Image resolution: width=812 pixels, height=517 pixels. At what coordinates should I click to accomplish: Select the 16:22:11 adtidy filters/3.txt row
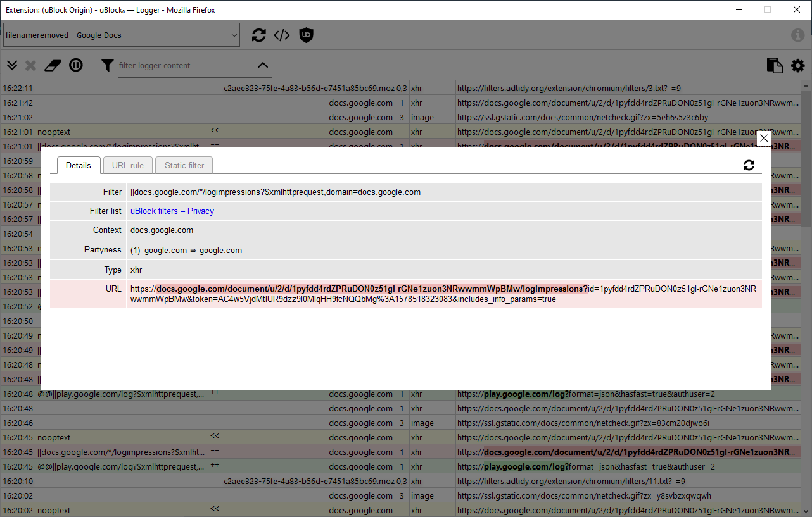pyautogui.click(x=401, y=88)
